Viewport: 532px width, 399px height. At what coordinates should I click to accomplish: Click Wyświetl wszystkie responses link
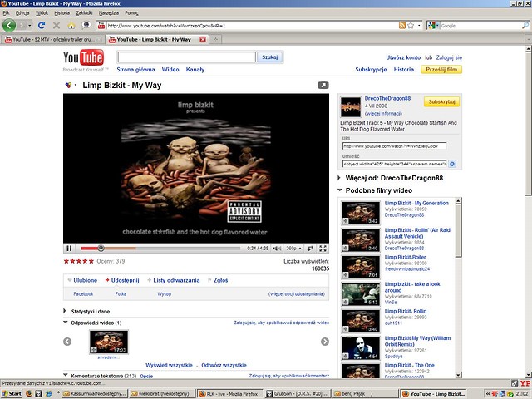tap(169, 365)
